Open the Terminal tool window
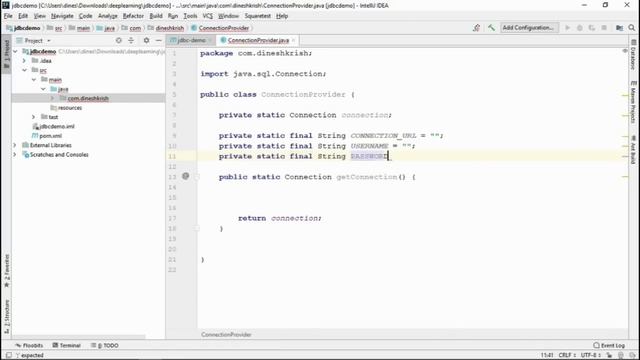 [67, 345]
